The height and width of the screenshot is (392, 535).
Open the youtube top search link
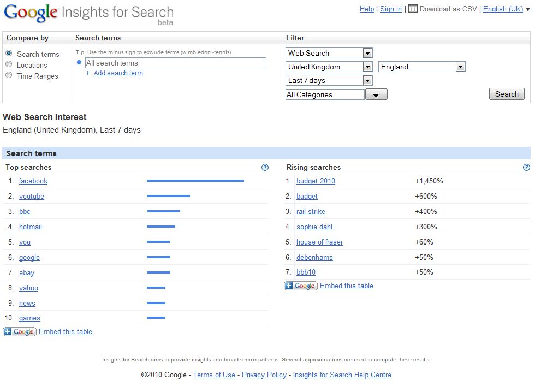(32, 196)
